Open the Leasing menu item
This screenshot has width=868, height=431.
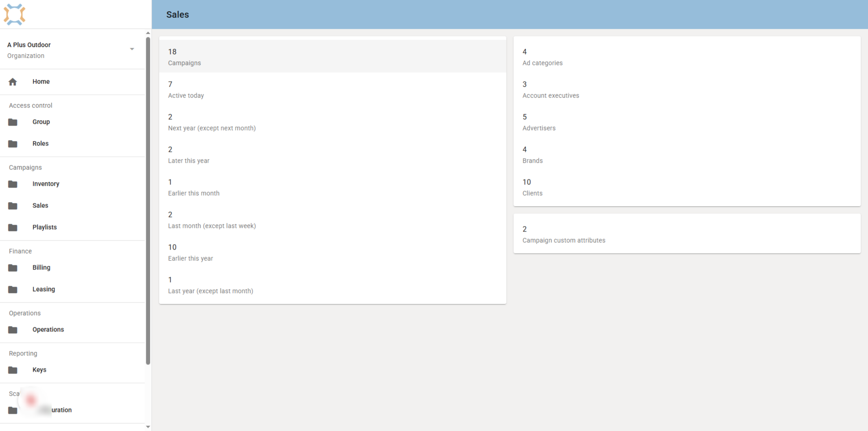[43, 289]
